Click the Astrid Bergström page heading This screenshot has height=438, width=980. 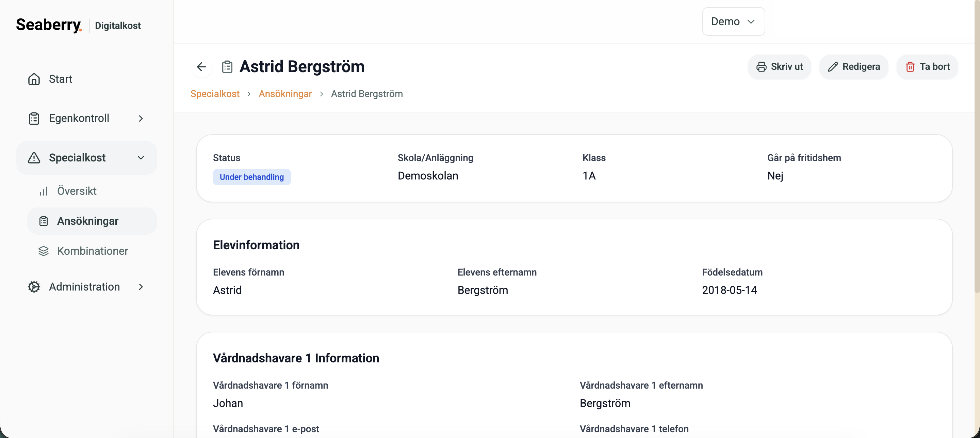point(302,67)
